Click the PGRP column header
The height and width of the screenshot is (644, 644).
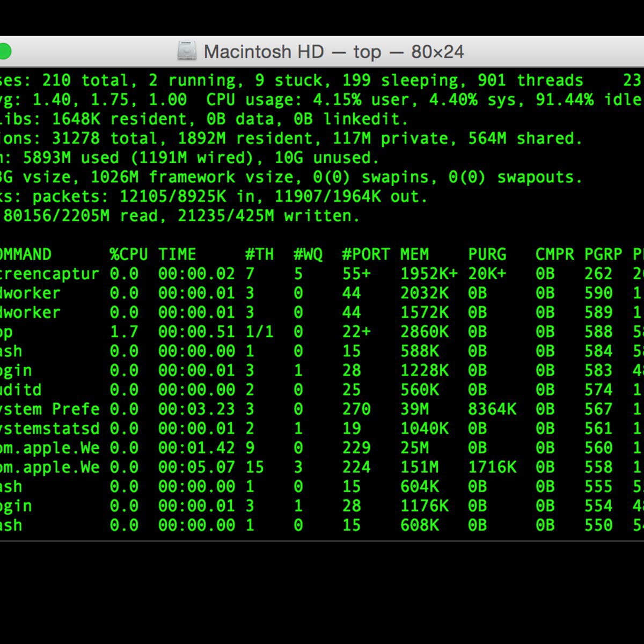pos(603,254)
